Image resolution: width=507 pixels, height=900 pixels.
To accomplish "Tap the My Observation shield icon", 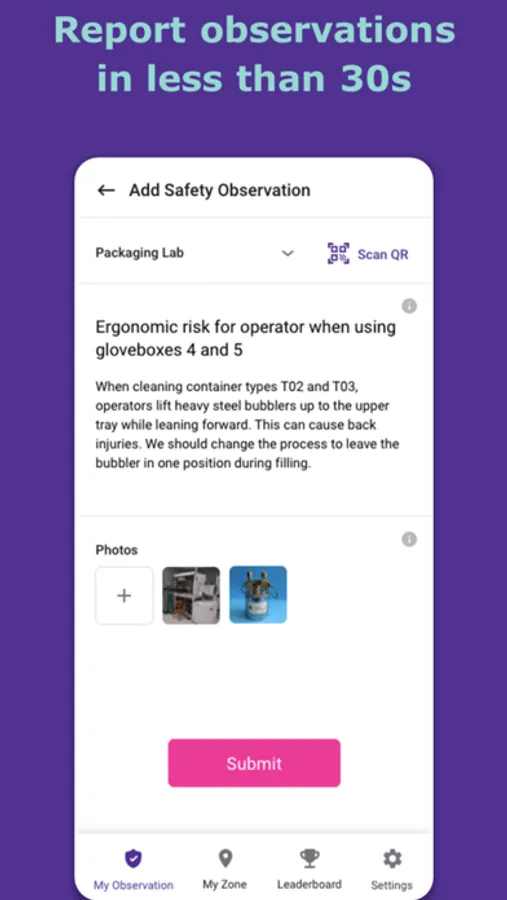I will (133, 859).
